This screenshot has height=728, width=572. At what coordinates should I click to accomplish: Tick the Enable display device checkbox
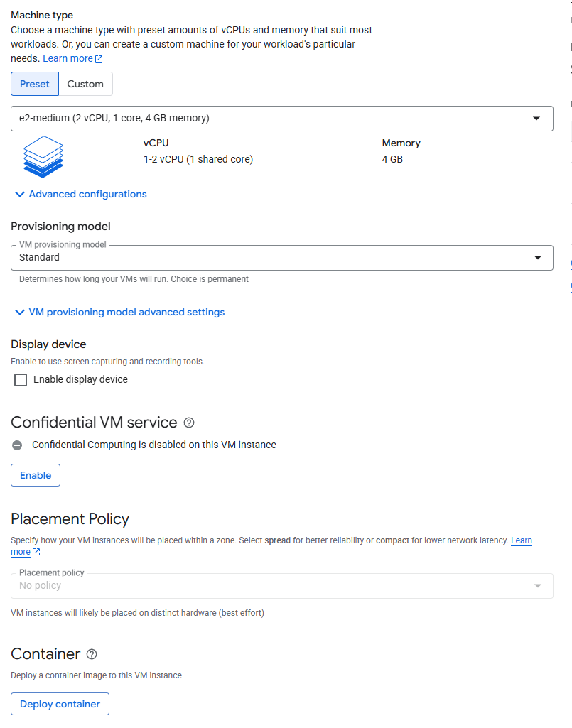point(21,380)
